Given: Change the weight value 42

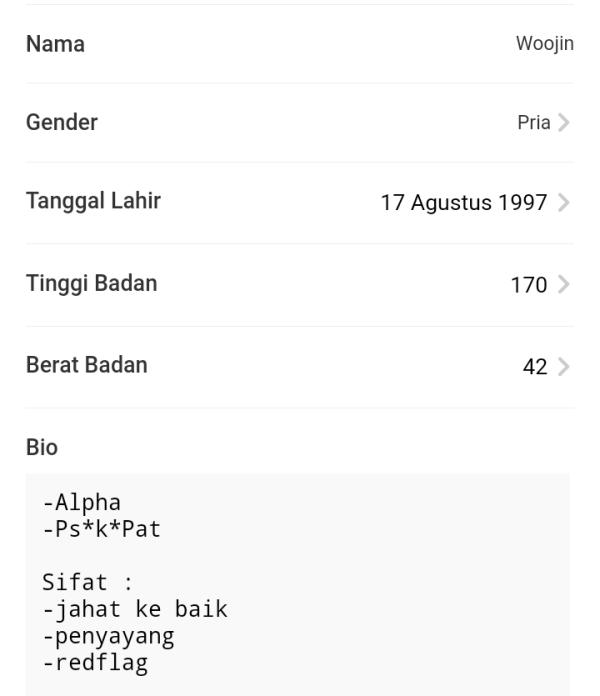Looking at the screenshot, I should pyautogui.click(x=535, y=367).
